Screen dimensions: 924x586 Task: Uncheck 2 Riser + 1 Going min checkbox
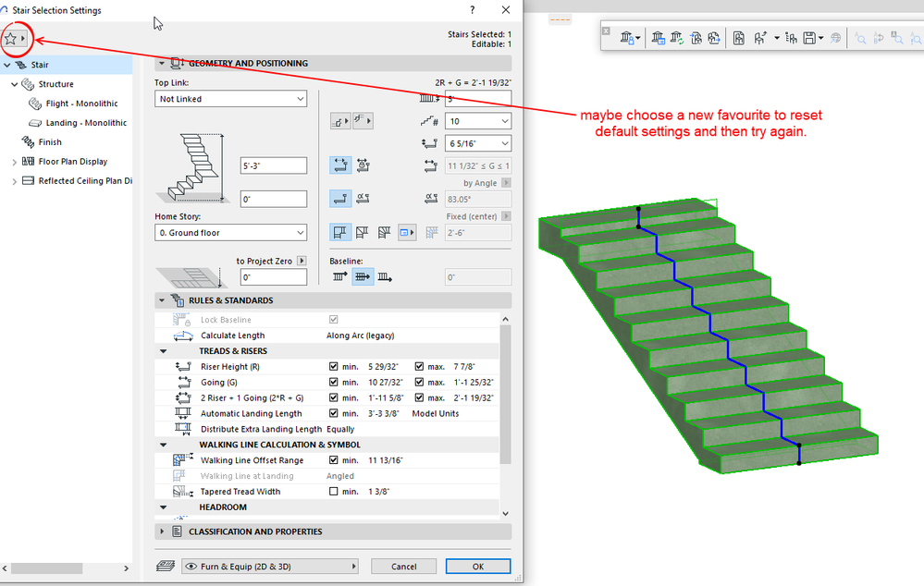click(334, 397)
